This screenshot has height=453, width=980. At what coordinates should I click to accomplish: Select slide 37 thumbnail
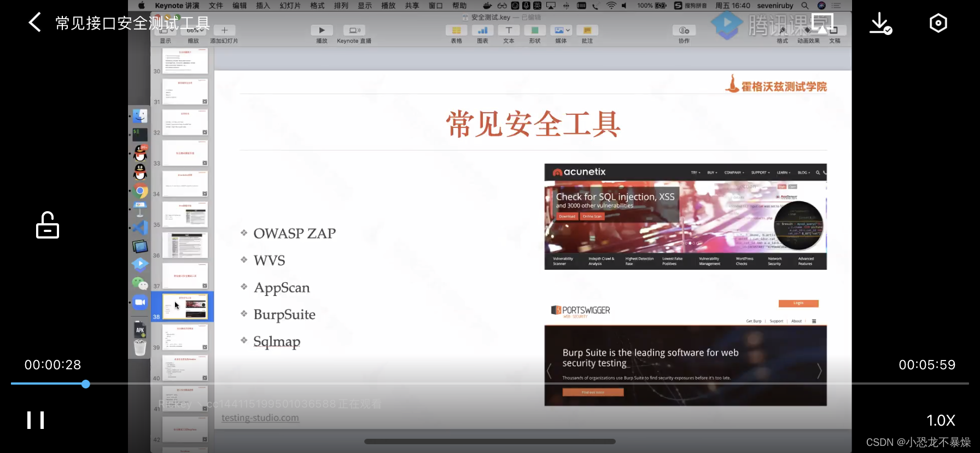(x=185, y=275)
